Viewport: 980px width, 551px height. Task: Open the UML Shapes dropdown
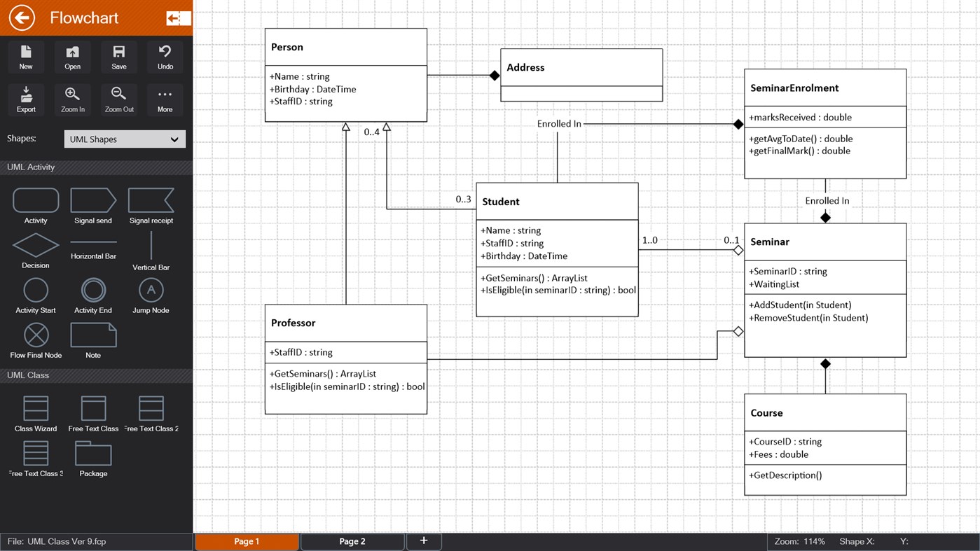click(124, 139)
